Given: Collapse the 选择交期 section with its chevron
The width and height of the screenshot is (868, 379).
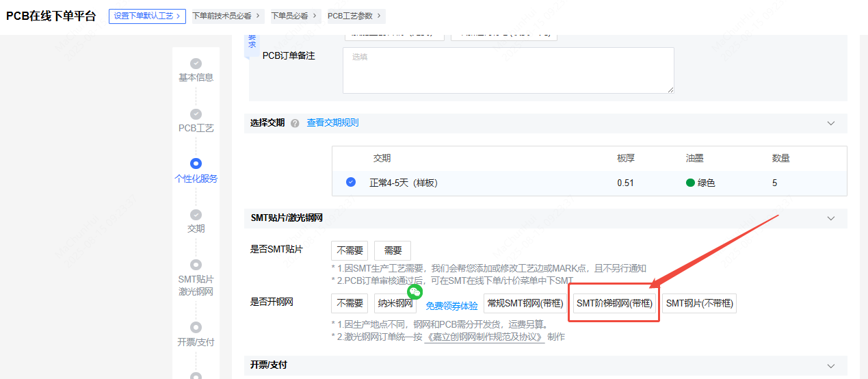Looking at the screenshot, I should 831,123.
